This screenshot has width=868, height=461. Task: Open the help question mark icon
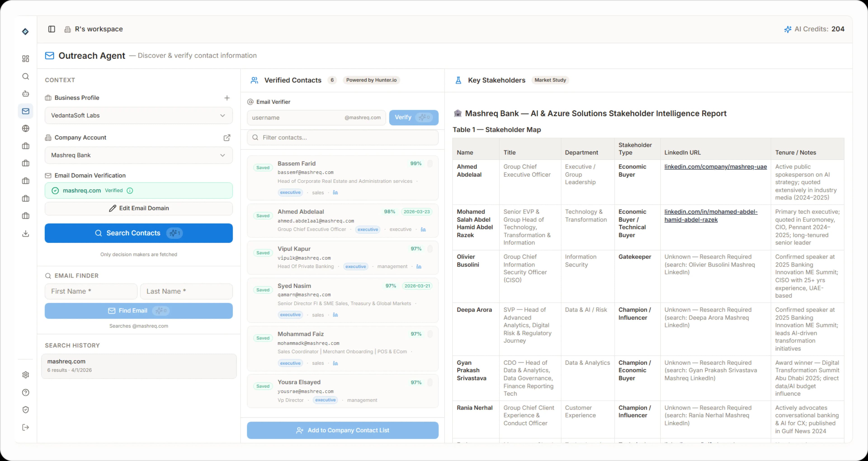pyautogui.click(x=26, y=392)
